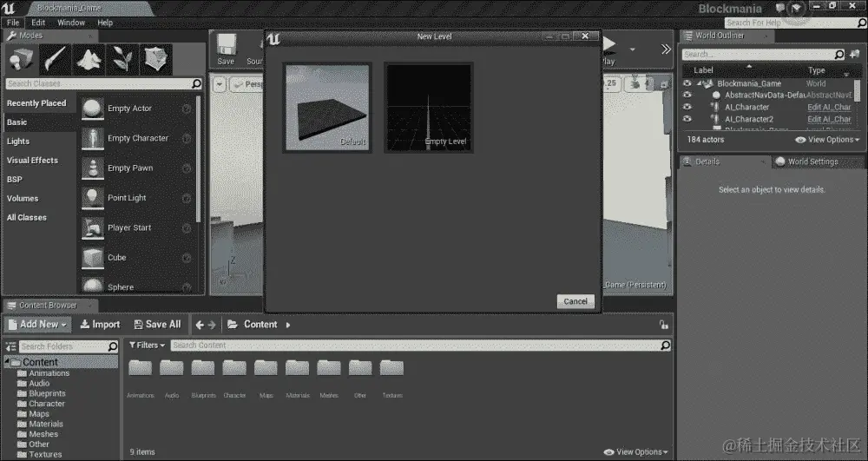Cancel the New Level dialog
The image size is (868, 461).
point(575,301)
